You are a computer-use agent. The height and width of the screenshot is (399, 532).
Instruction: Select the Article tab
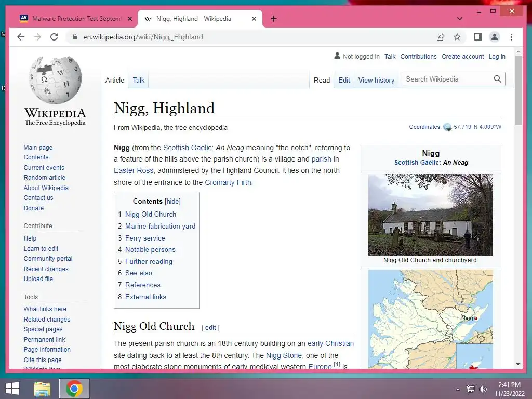click(x=115, y=80)
